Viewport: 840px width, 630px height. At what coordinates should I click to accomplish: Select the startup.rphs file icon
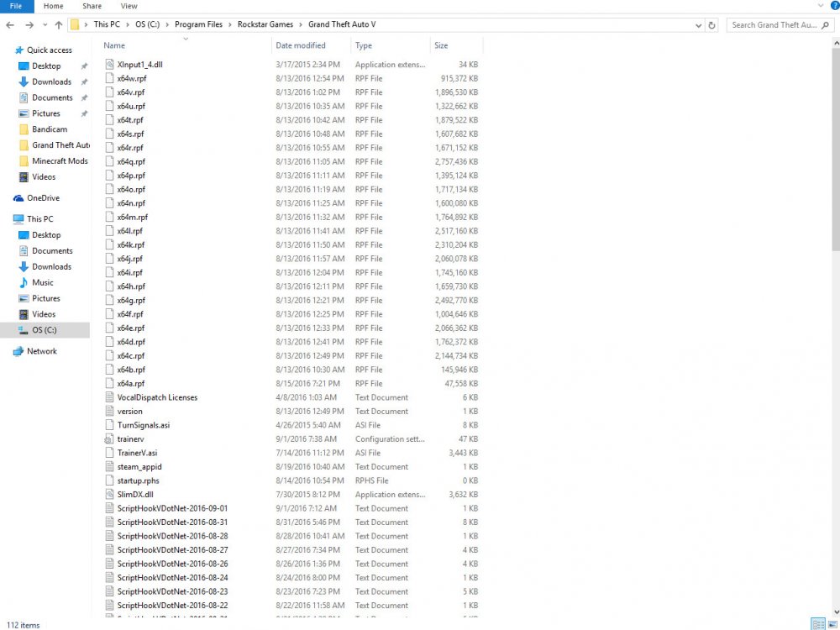(109, 481)
